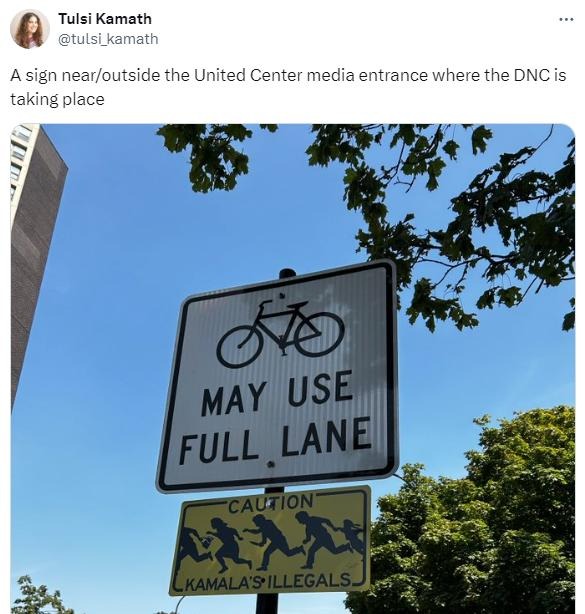This screenshot has height=614, width=585.
Task: Click "United Center" in the tweet text
Action: click(248, 75)
